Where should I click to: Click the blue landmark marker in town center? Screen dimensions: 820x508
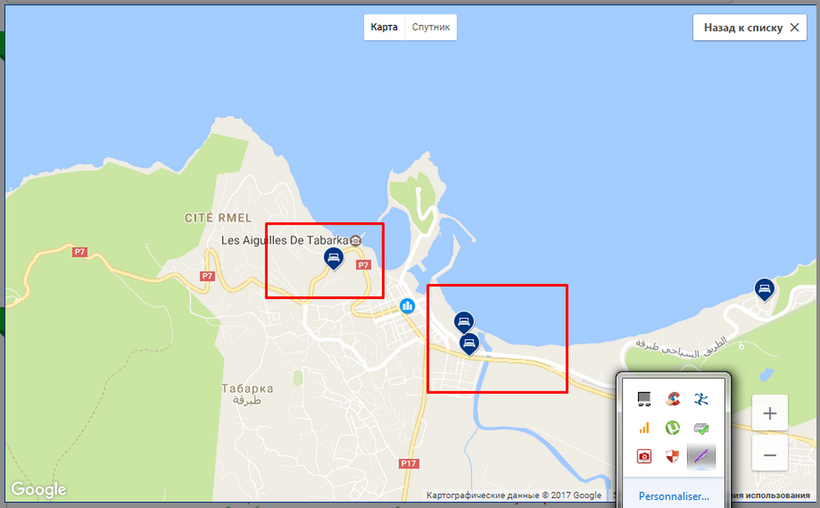pyautogui.click(x=407, y=306)
